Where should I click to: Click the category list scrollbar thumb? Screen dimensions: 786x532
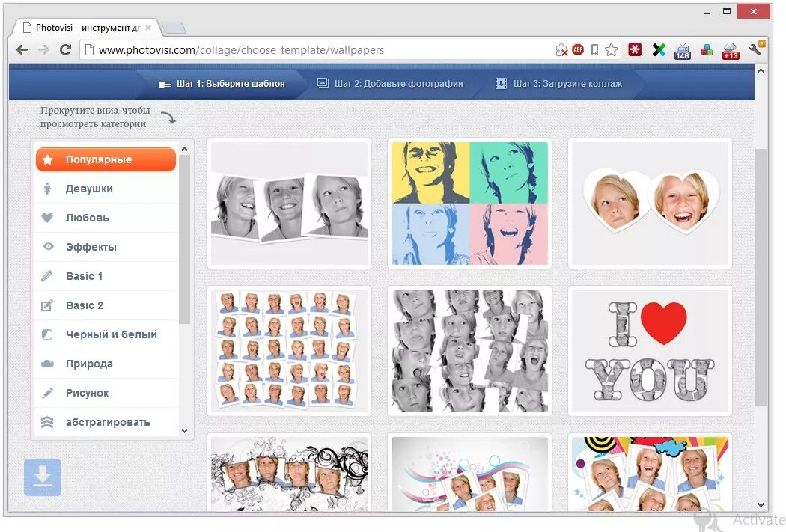point(184,239)
